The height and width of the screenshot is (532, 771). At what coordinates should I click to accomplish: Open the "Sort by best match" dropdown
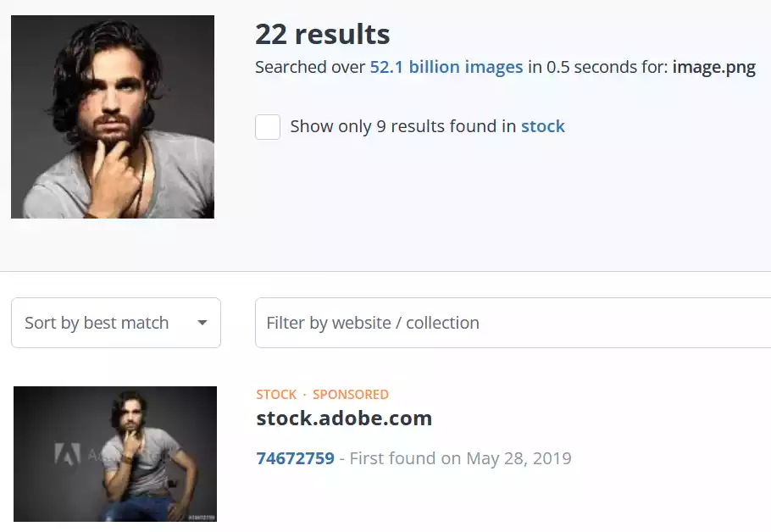pyautogui.click(x=115, y=323)
